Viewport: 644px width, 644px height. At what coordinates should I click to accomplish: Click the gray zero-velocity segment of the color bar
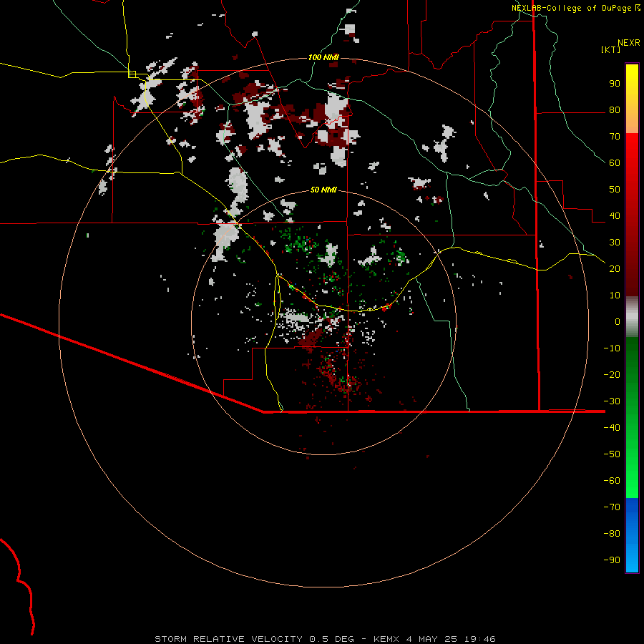[x=632, y=317]
